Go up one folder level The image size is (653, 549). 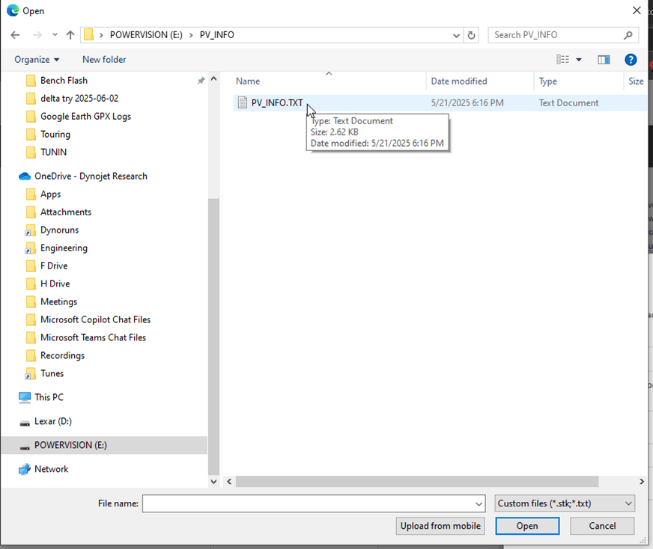click(x=70, y=35)
